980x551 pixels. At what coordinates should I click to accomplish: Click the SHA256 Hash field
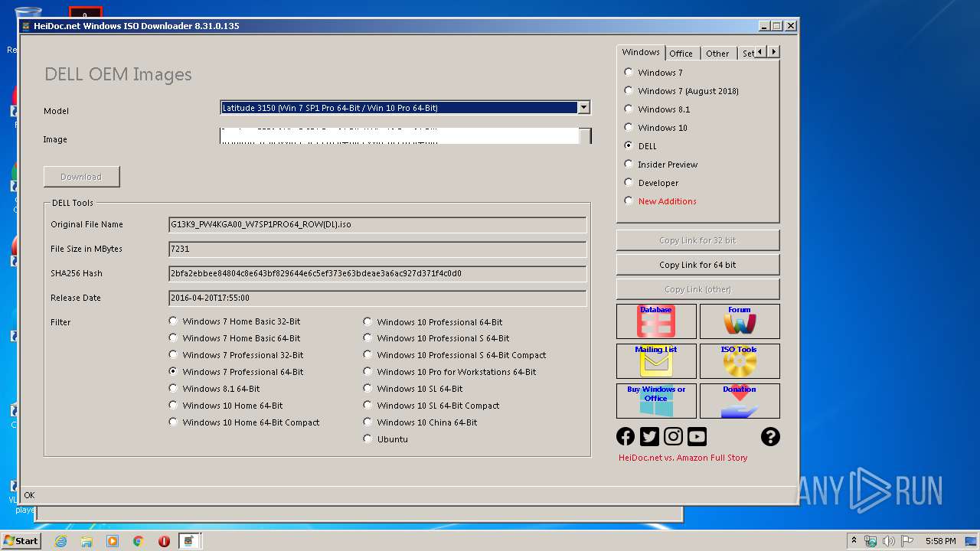coord(377,273)
